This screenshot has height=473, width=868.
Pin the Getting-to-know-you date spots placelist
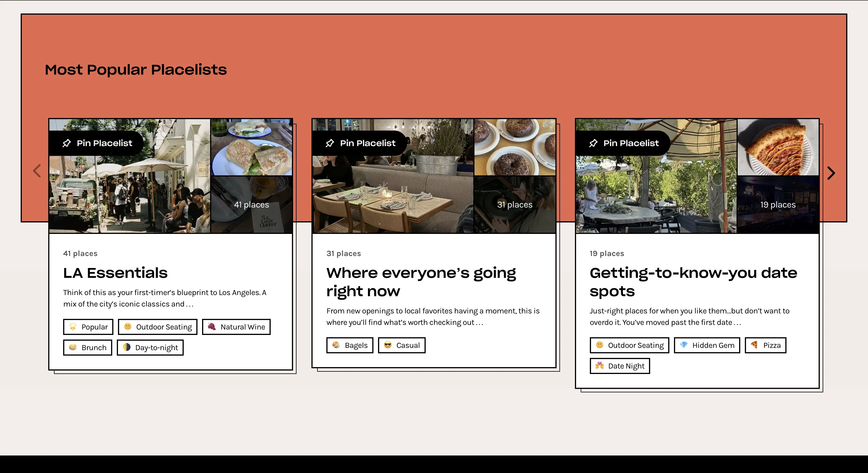pos(623,143)
